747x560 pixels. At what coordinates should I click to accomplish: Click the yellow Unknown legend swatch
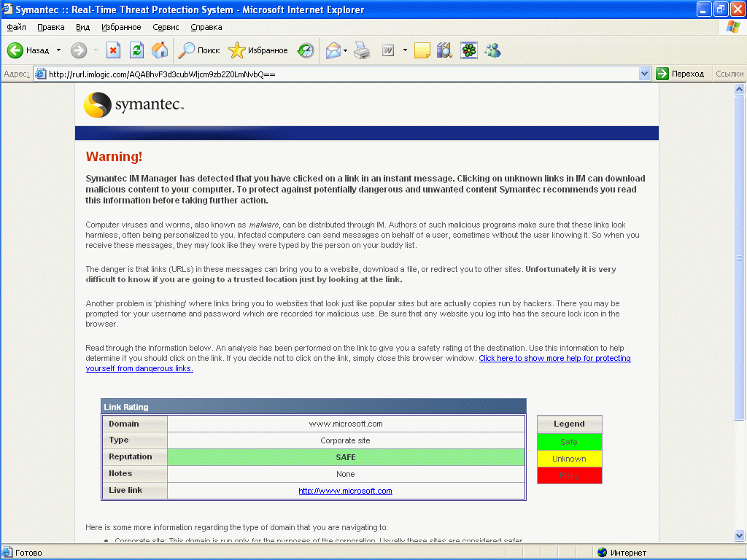click(x=569, y=459)
